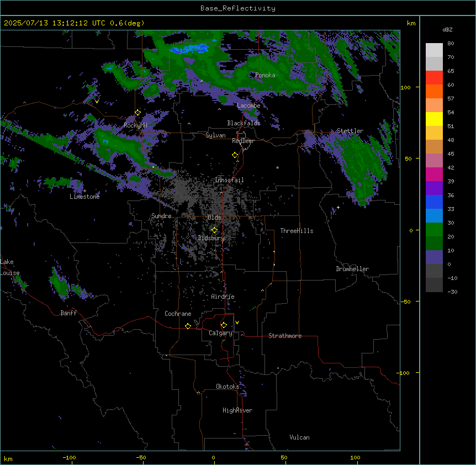Viewport: 476px width, 465px height.
Task: Click the 2025/07/13 13:12:12 UTC timestamp
Action: tap(55, 23)
